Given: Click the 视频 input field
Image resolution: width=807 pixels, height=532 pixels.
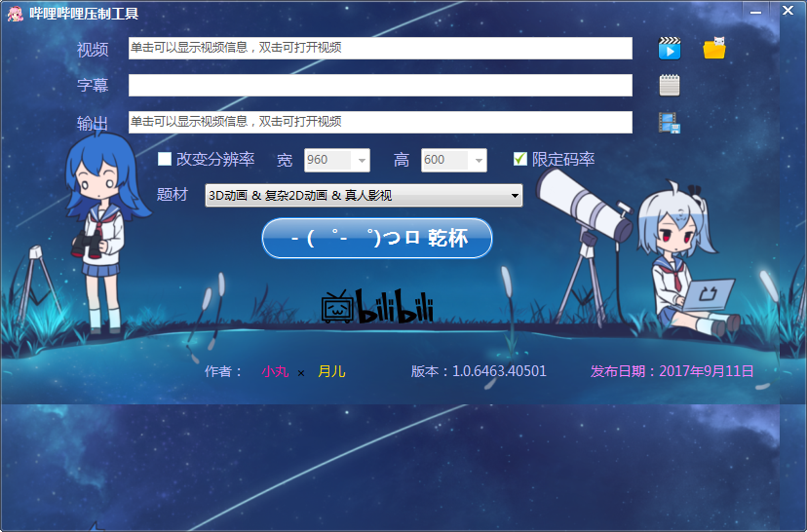Looking at the screenshot, I should [x=380, y=48].
